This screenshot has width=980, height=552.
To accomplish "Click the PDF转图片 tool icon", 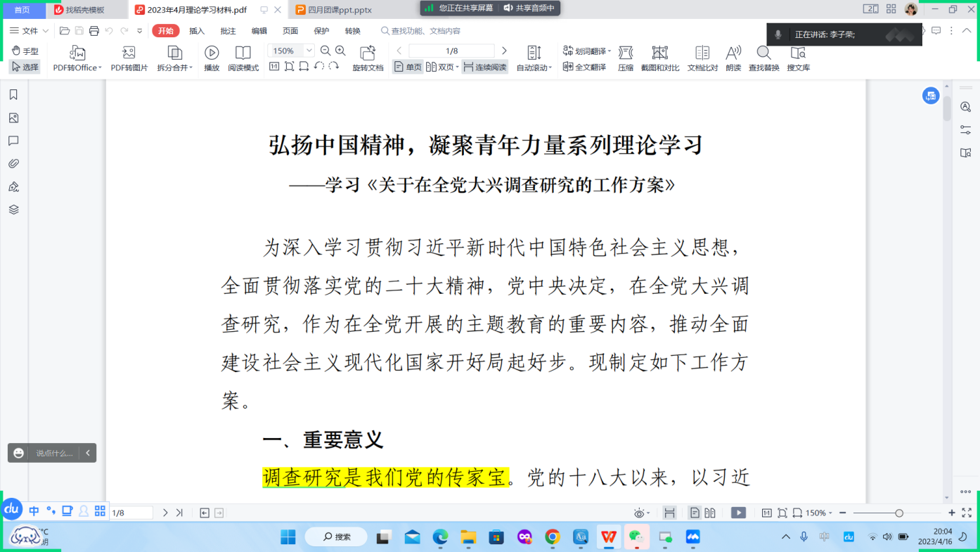I will (129, 53).
